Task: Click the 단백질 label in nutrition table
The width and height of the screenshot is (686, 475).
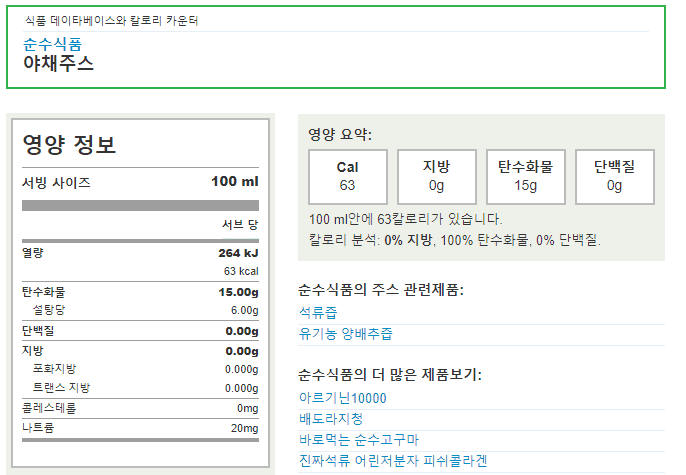Action: 38,331
